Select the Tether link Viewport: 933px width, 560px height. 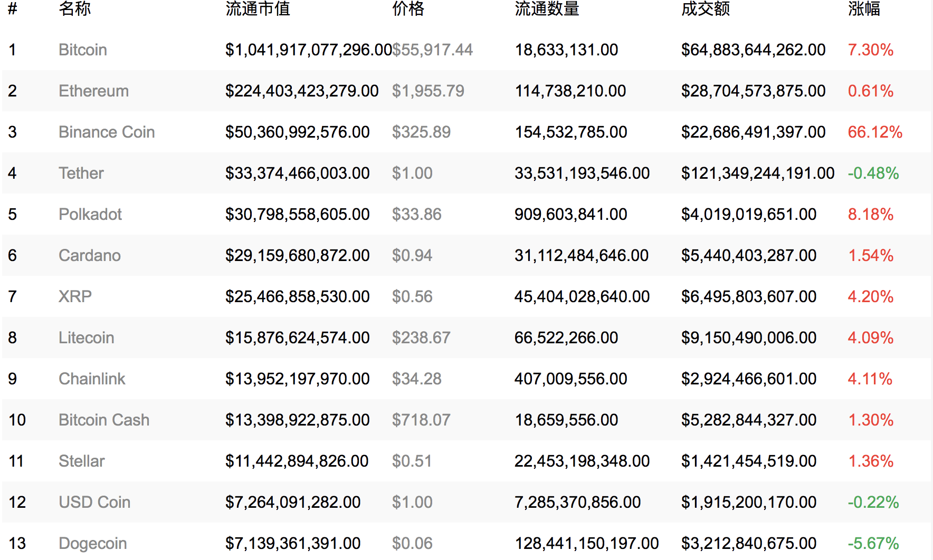[81, 173]
